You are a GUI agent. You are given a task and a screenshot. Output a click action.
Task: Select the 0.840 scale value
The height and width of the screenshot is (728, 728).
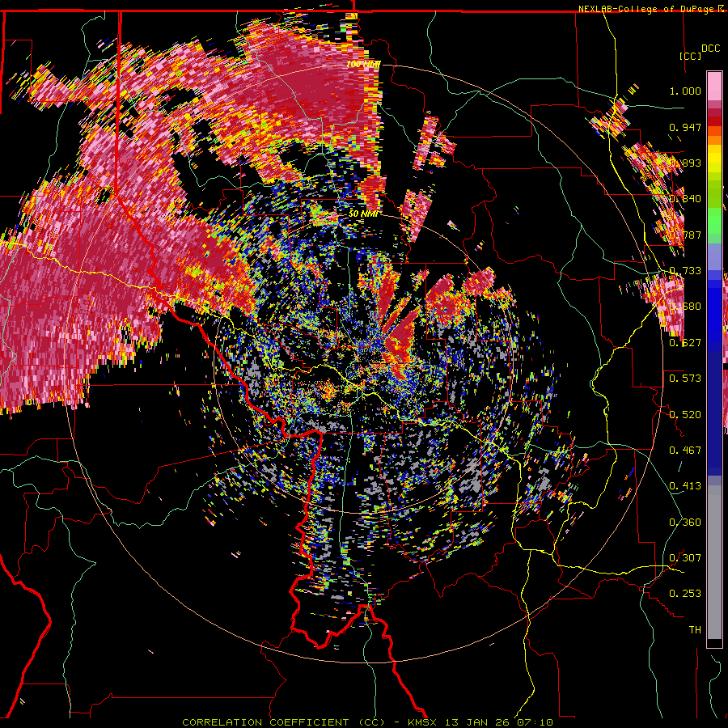point(685,199)
